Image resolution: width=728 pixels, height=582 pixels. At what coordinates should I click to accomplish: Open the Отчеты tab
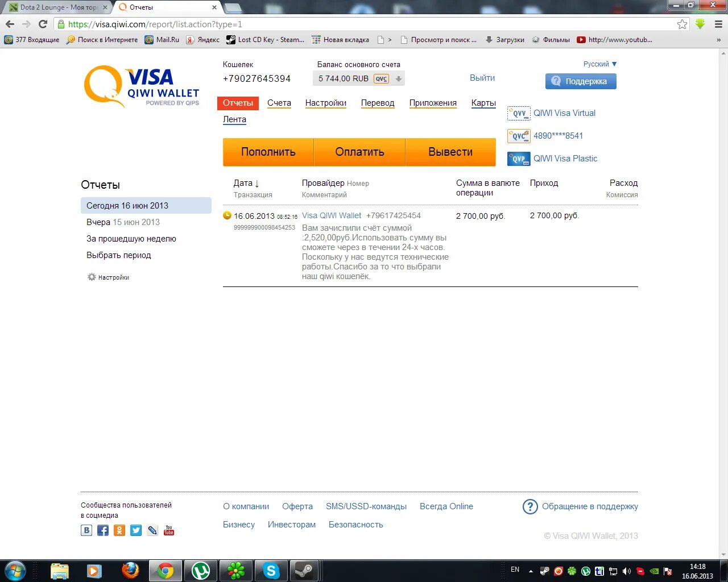pyautogui.click(x=238, y=103)
